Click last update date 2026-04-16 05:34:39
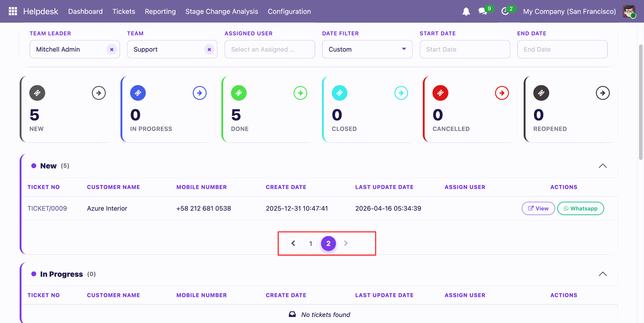The height and width of the screenshot is (323, 644). coord(388,208)
